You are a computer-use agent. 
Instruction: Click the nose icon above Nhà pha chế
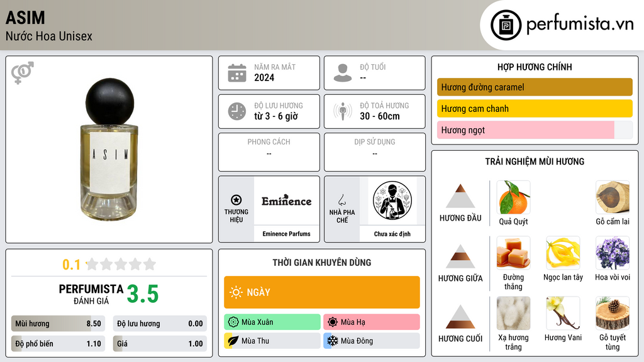(x=341, y=200)
